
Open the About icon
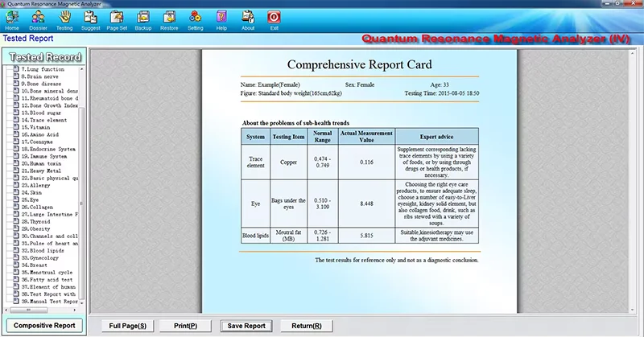pyautogui.click(x=248, y=18)
